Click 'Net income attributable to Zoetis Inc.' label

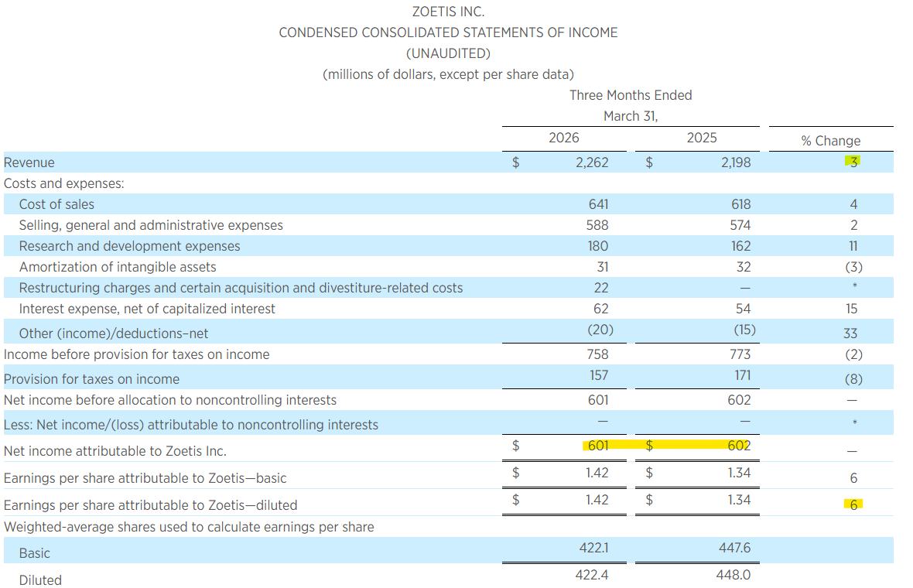[x=115, y=452]
